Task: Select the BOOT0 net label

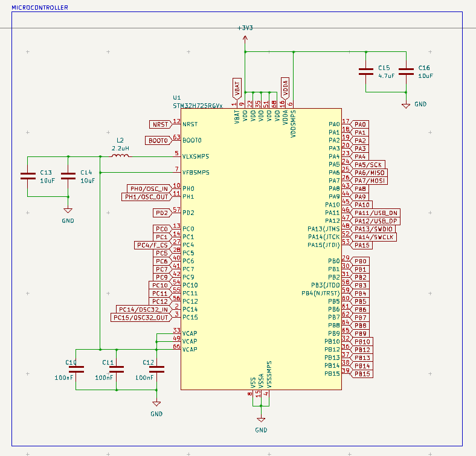Action: click(158, 141)
